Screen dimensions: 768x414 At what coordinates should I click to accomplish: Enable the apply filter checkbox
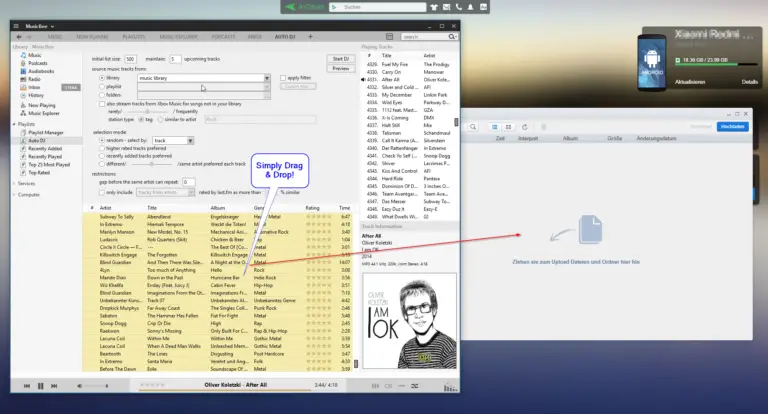(x=283, y=78)
